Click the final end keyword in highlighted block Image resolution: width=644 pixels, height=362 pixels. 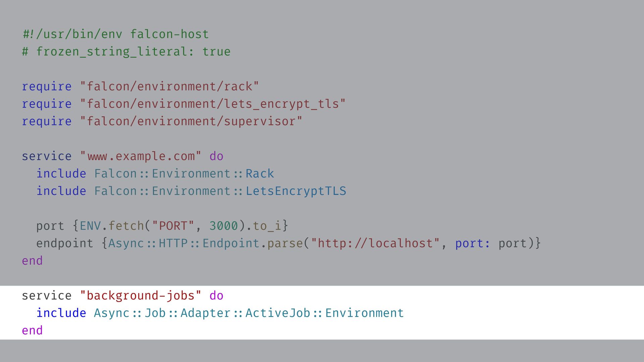click(32, 330)
